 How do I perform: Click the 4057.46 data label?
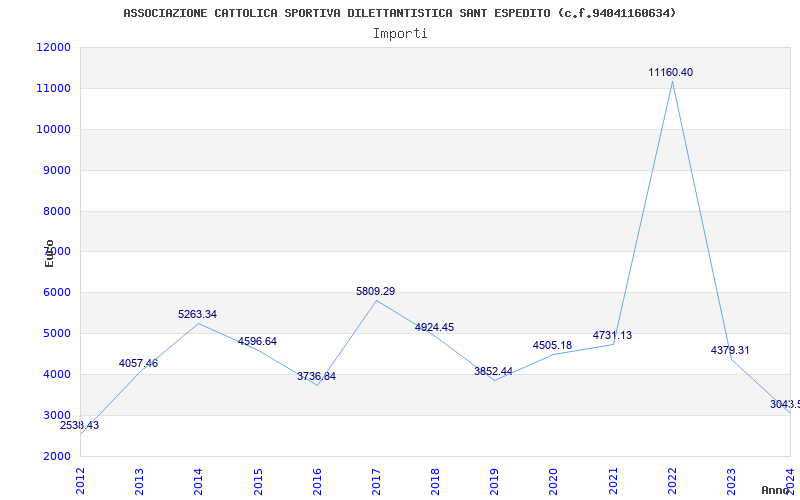click(x=138, y=363)
